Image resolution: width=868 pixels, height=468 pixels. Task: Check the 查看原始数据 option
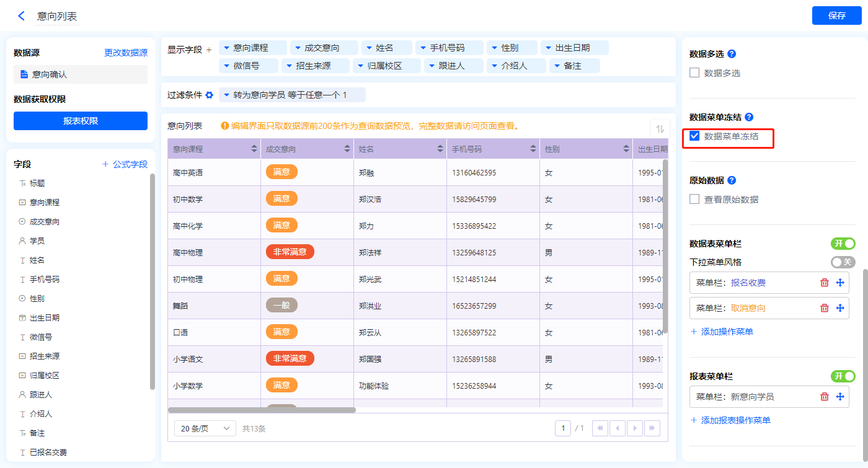(x=695, y=200)
